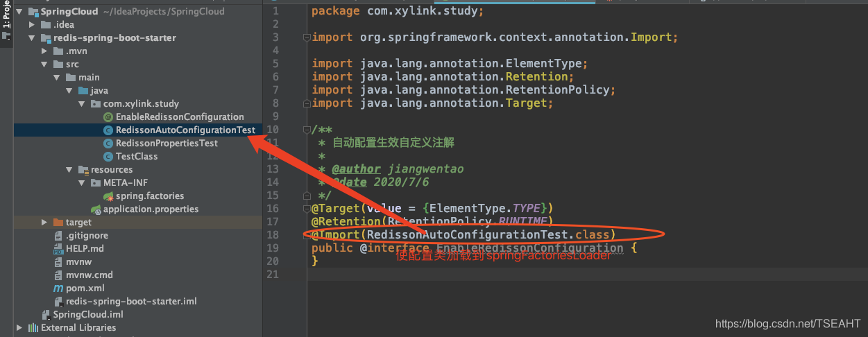Viewport: 868px width, 337px height.
Task: Click the SpringCloud project root icon
Action: (x=33, y=12)
